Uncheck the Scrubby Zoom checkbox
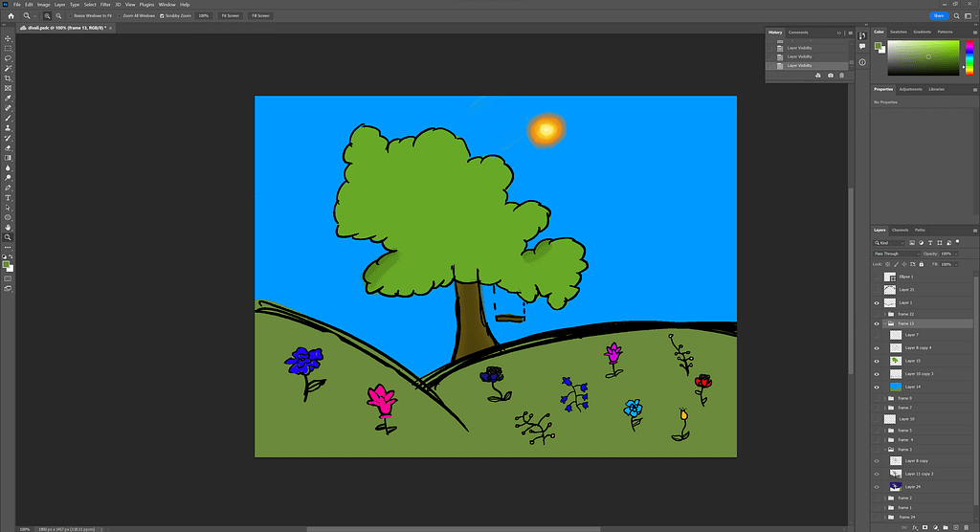980x532 pixels. click(162, 16)
